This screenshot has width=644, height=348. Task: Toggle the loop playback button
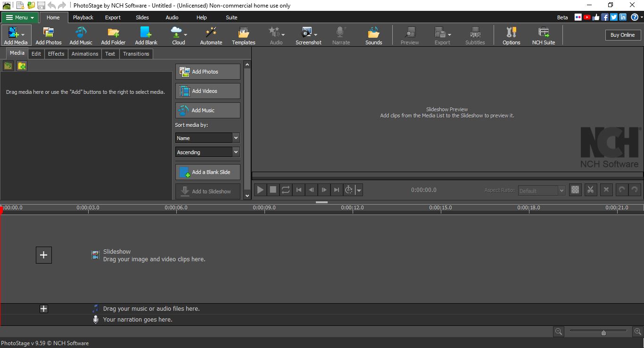[x=286, y=190]
